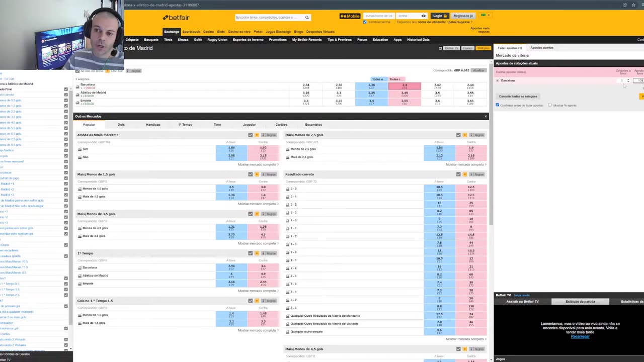Focus the senha password field
644x362 pixels.
[x=408, y=16]
